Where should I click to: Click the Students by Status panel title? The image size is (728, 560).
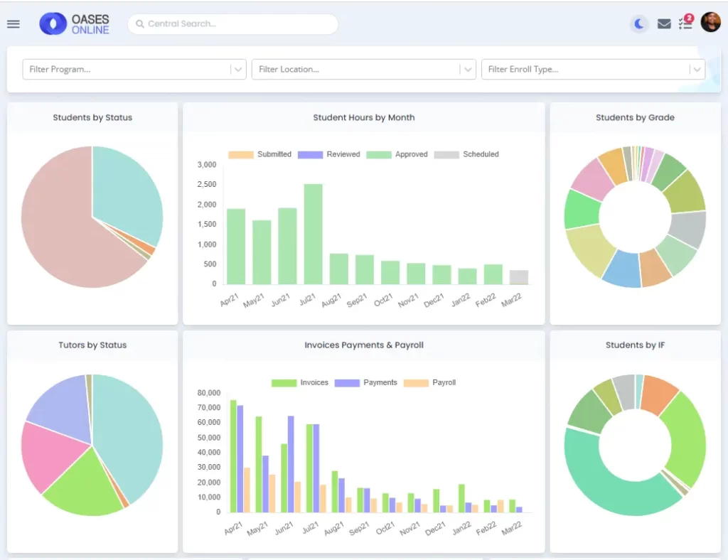92,118
